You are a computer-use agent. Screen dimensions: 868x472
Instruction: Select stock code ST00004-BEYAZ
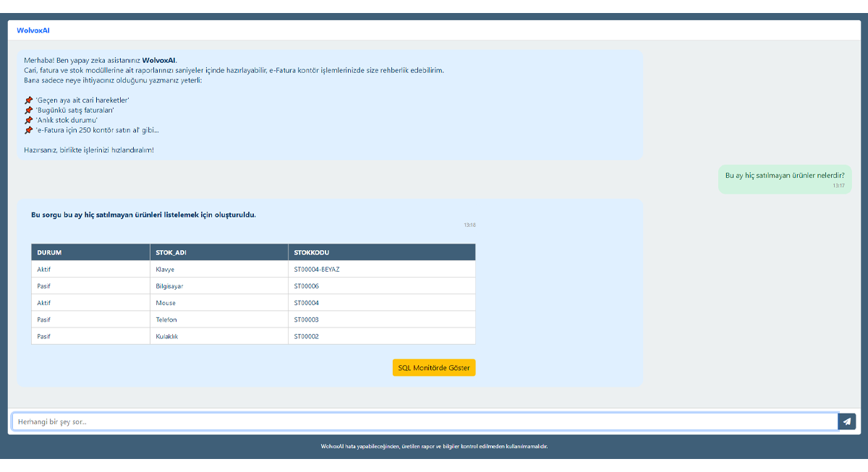[x=317, y=270]
